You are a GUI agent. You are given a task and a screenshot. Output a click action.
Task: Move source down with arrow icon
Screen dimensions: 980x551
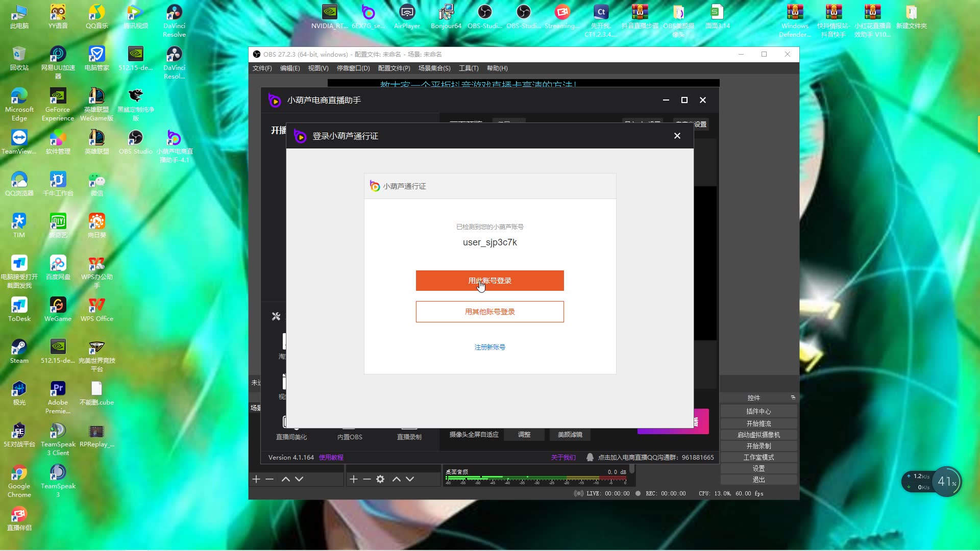(x=410, y=479)
